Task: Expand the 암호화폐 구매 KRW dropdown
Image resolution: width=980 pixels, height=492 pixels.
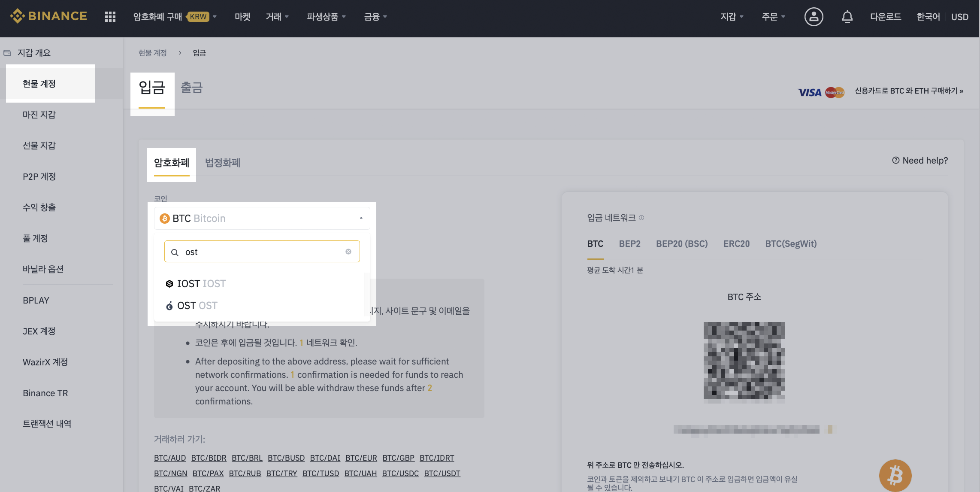Action: pyautogui.click(x=175, y=17)
